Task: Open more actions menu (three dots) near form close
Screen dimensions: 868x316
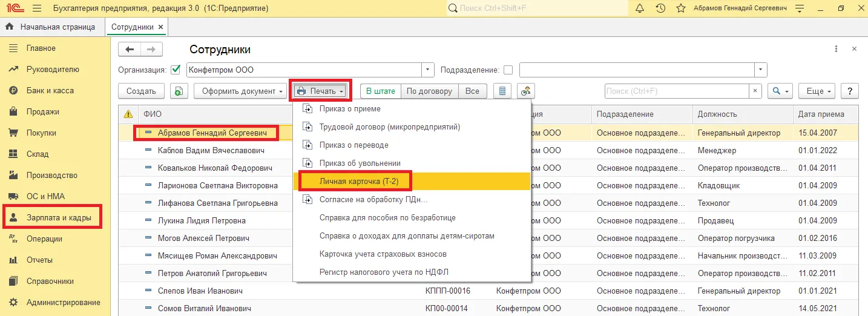Action: tap(836, 49)
